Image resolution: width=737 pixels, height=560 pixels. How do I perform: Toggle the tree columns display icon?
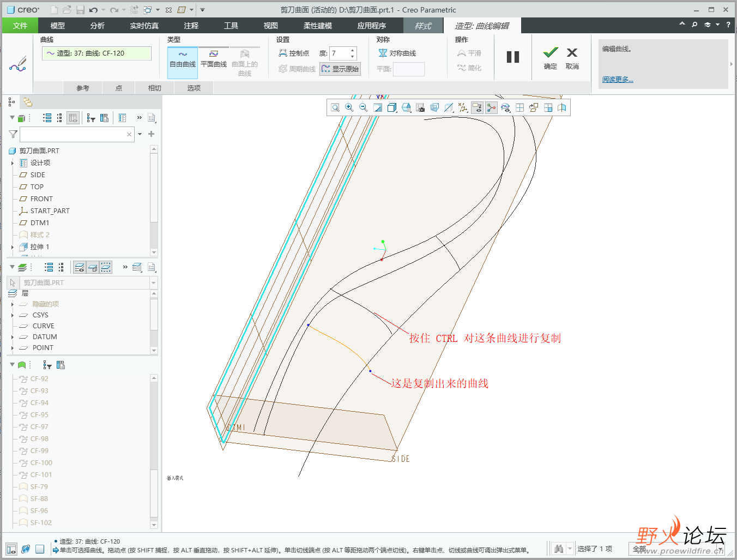tap(73, 118)
